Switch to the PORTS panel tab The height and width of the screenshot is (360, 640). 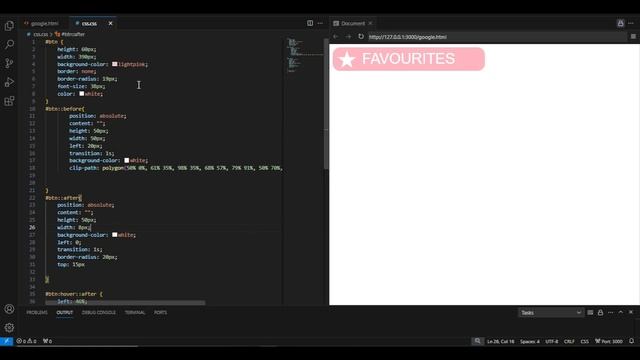160,313
